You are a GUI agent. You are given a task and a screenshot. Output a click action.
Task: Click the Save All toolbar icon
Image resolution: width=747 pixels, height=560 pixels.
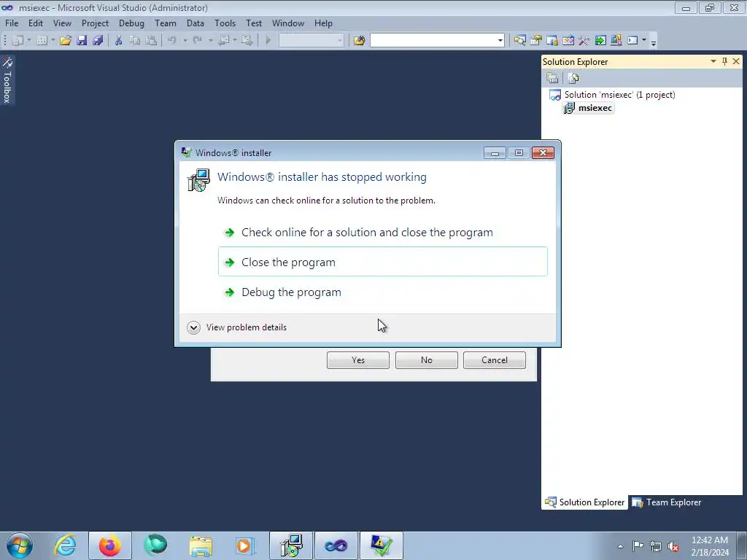point(98,41)
